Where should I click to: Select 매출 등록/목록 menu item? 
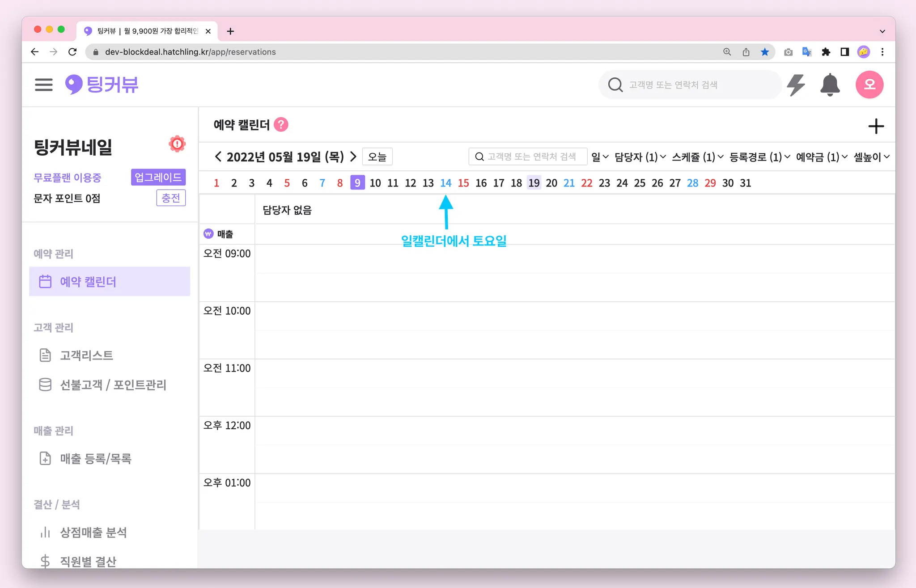coord(95,459)
